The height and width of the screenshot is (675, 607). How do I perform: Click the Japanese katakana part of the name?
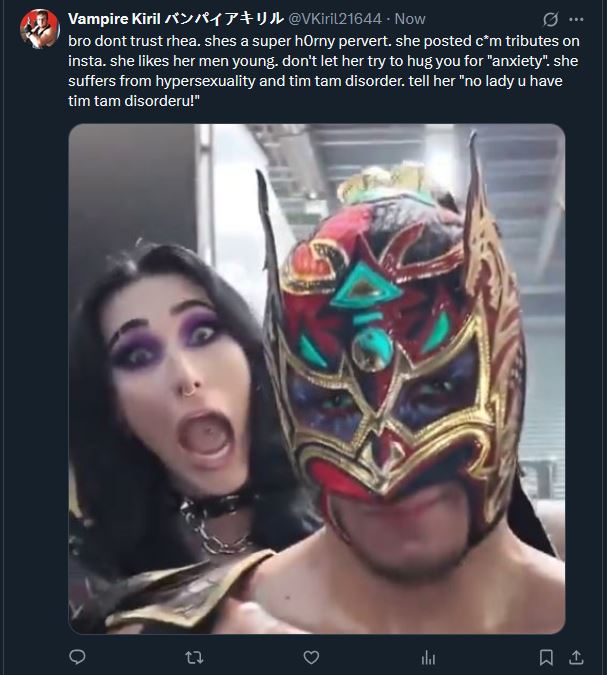click(x=224, y=19)
